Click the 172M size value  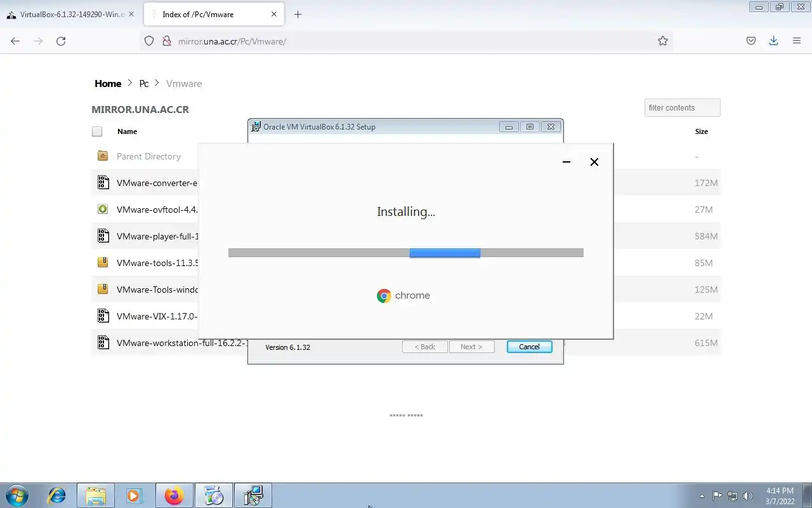click(706, 183)
